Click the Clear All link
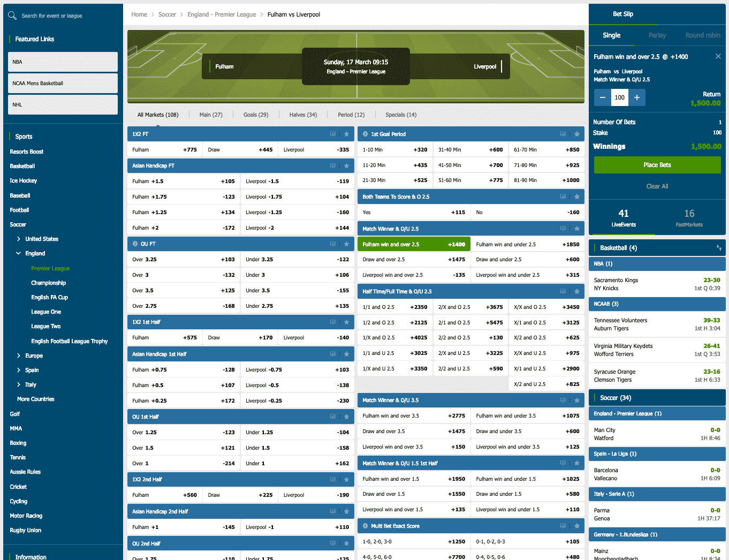The width and height of the screenshot is (729, 560). pyautogui.click(x=657, y=186)
